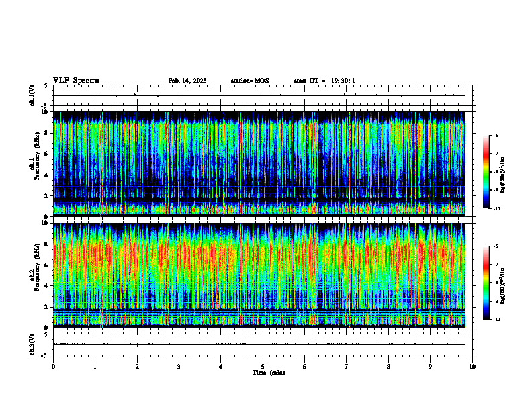Click the "ch.1(V)" axis label
The height and width of the screenshot is (411, 532).
pyautogui.click(x=32, y=95)
